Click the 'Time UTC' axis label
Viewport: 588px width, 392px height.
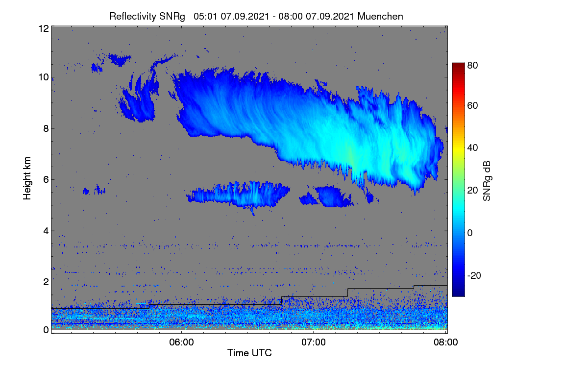point(249,353)
